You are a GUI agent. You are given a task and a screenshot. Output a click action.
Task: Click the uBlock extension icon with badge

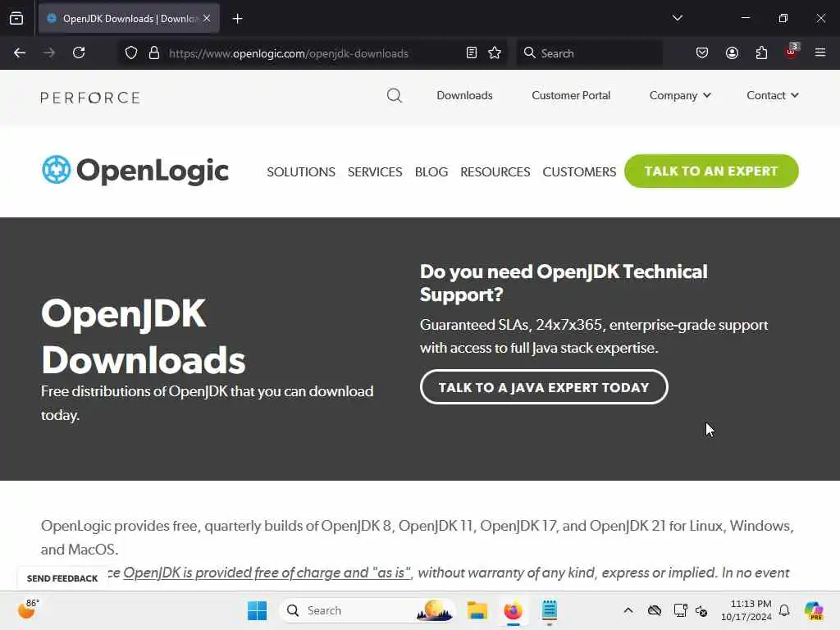click(792, 52)
